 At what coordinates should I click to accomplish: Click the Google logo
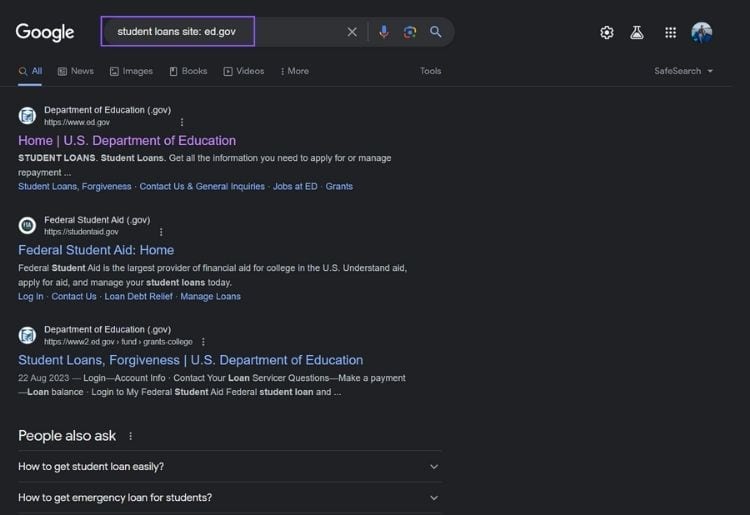pos(45,32)
